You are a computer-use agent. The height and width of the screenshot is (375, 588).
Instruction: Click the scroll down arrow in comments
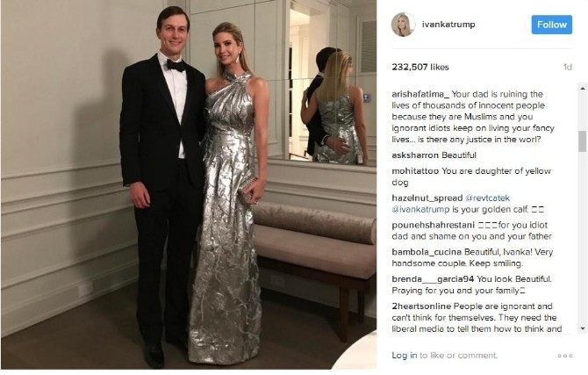(x=583, y=328)
